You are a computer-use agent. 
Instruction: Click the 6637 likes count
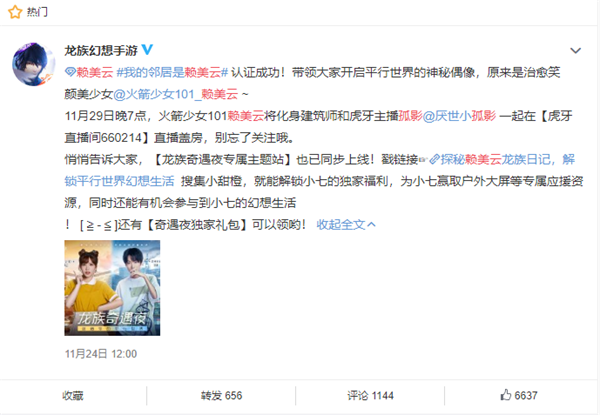click(x=526, y=395)
